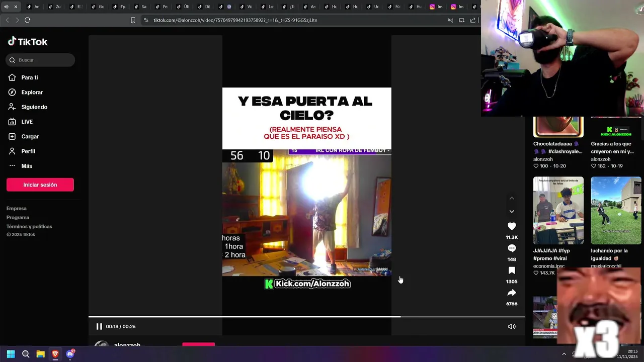
Task: Pause the video playback
Action: coord(99,326)
